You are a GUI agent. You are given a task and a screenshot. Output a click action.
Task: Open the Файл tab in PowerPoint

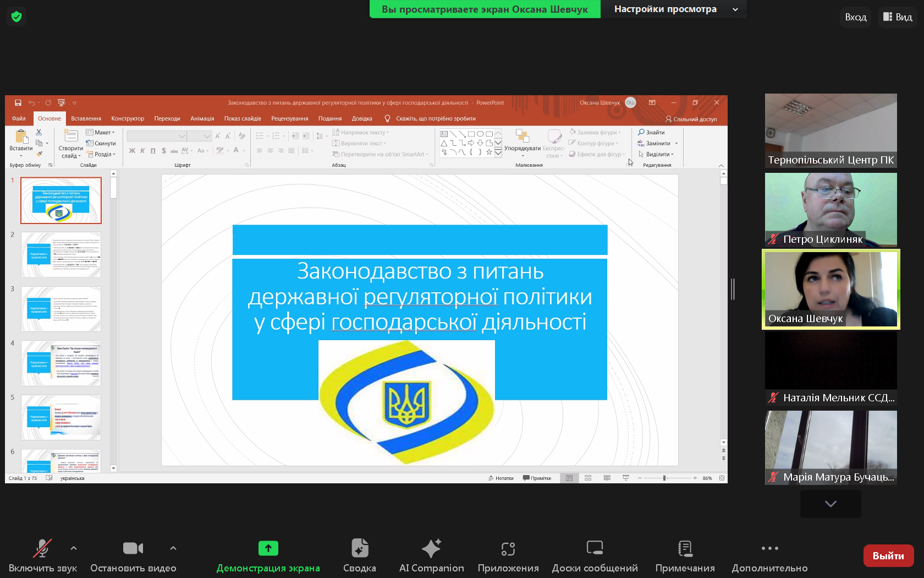pyautogui.click(x=19, y=118)
